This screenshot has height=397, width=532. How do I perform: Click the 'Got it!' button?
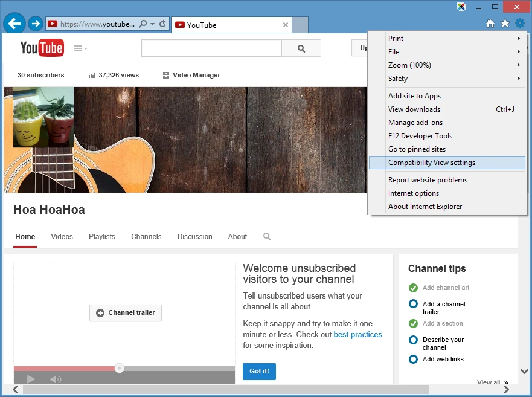coord(259,371)
